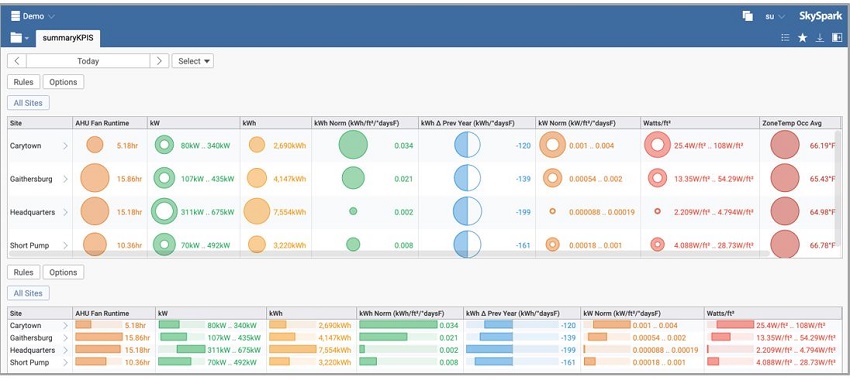Click the lower All Sites button
The image size is (850, 380).
click(28, 293)
